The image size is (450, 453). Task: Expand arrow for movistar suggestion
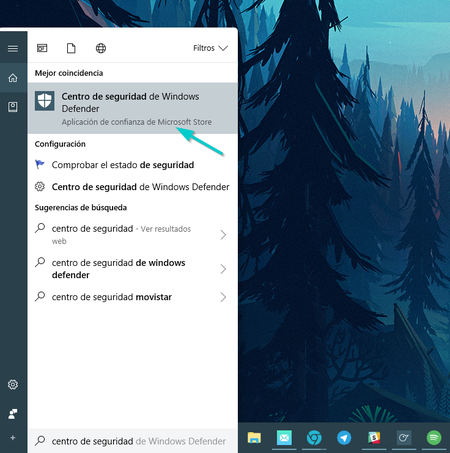pos(223,297)
